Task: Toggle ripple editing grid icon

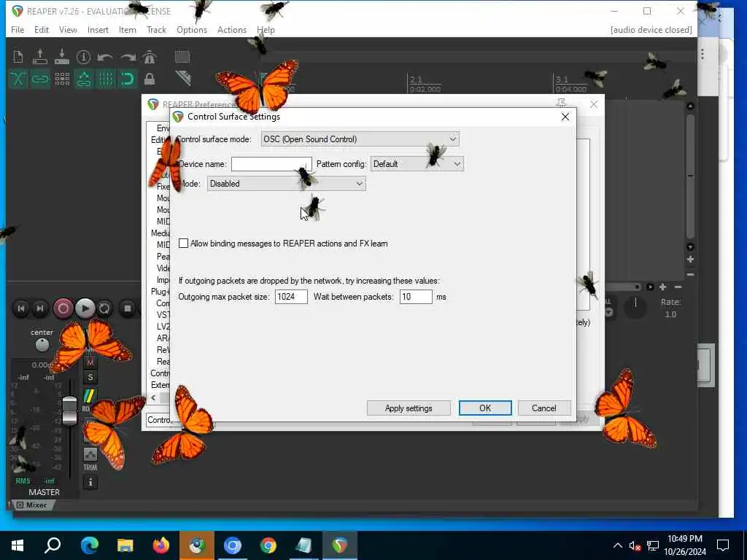Action: pyautogui.click(x=62, y=79)
